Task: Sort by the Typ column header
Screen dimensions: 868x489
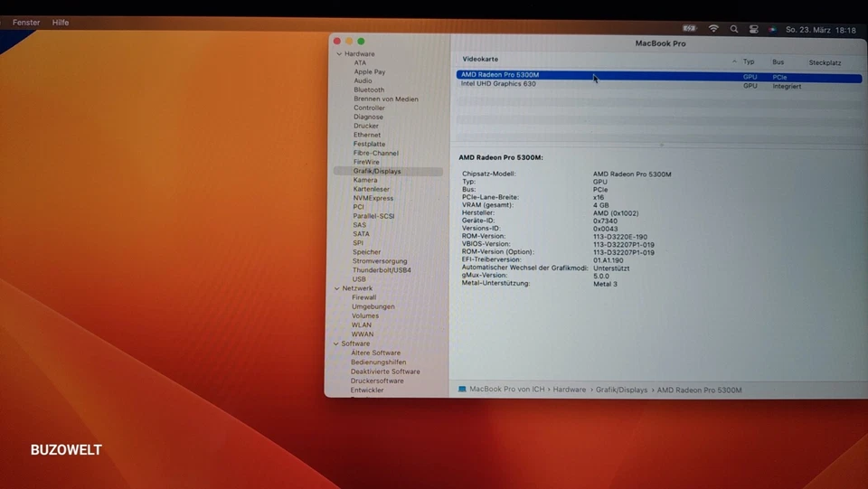Action: 749,61
